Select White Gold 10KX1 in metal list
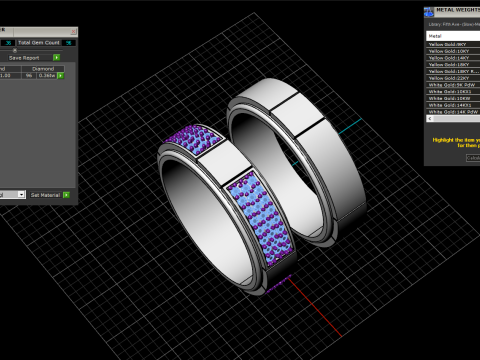The height and width of the screenshot is (360, 480). coord(453,92)
